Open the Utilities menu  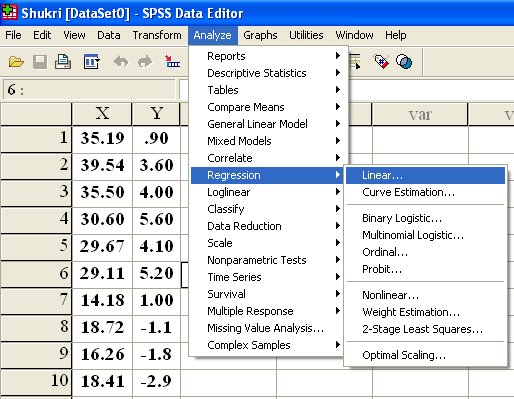pyautogui.click(x=306, y=35)
